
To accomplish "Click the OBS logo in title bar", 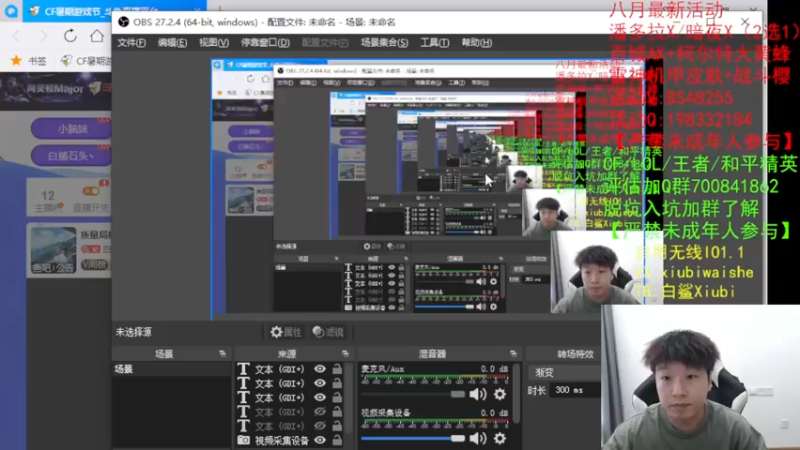I will [123, 22].
